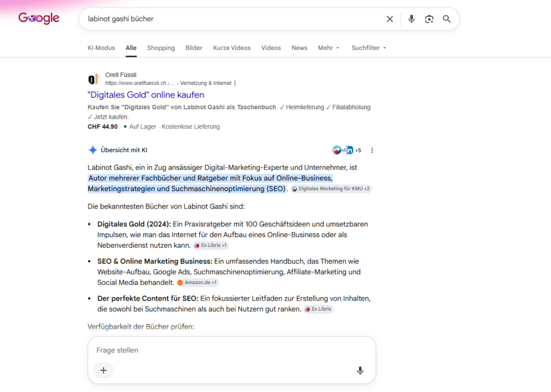The height and width of the screenshot is (392, 551).
Task: Click the 'Übersicht mit KI' label
Action: pyautogui.click(x=124, y=150)
